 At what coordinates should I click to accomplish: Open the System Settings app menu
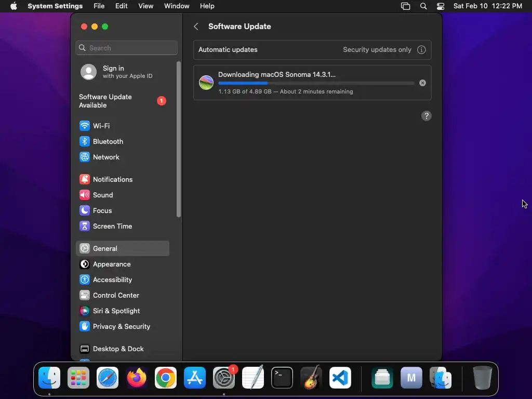point(55,6)
